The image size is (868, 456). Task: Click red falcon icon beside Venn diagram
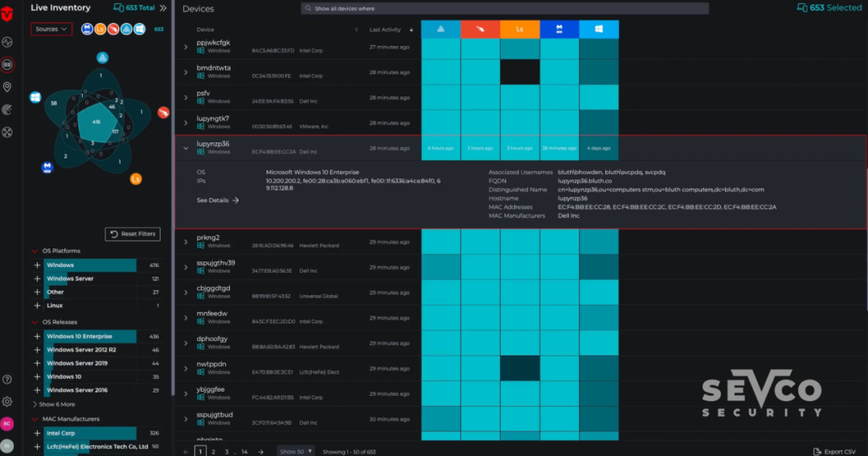[x=163, y=113]
